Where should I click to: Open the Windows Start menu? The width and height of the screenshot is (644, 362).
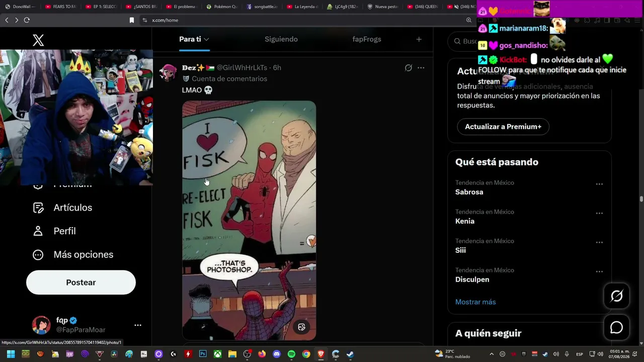pos(11,354)
